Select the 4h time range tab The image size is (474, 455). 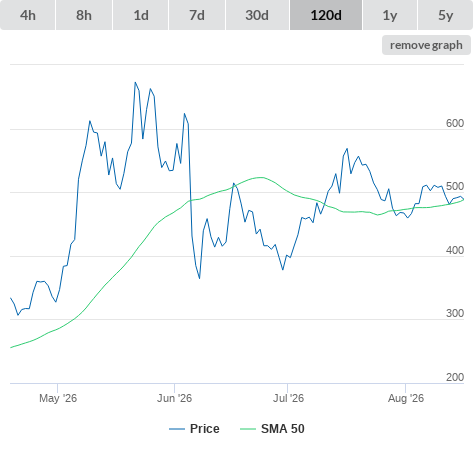pos(28,15)
